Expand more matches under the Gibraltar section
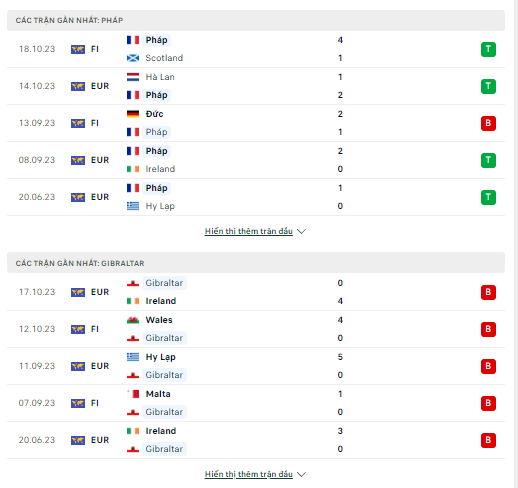The image size is (518, 488). (249, 474)
